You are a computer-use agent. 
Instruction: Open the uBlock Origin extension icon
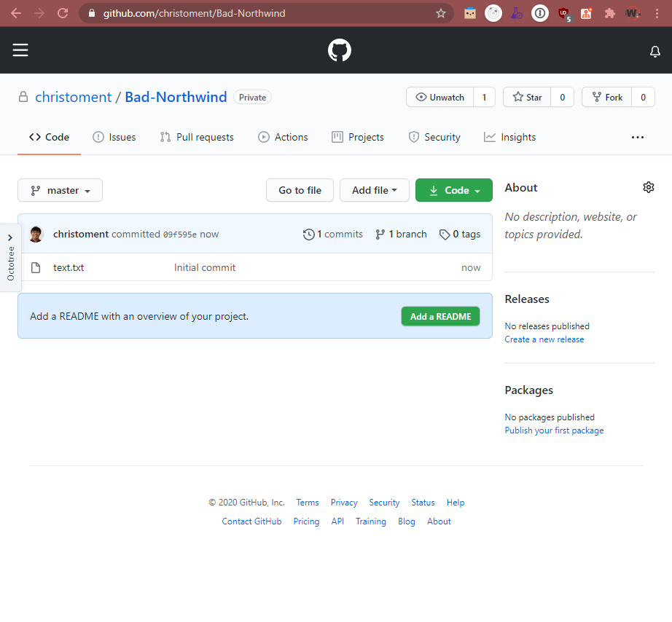pyautogui.click(x=563, y=13)
